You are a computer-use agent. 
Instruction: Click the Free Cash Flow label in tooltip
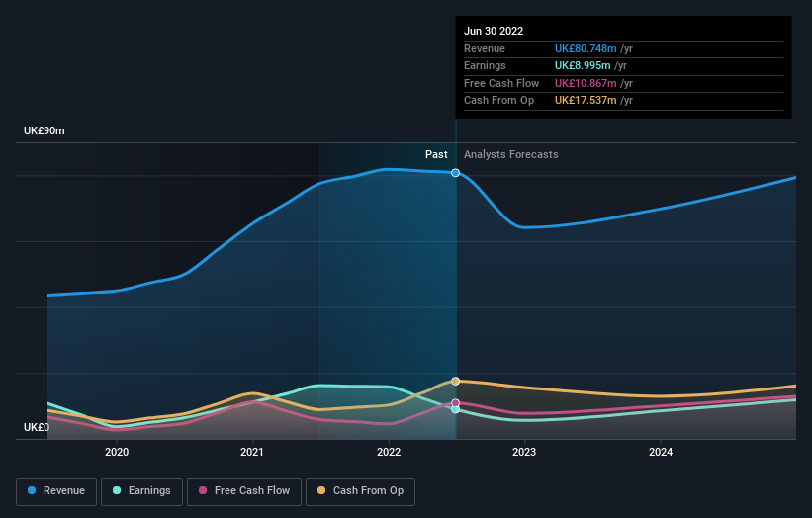501,83
